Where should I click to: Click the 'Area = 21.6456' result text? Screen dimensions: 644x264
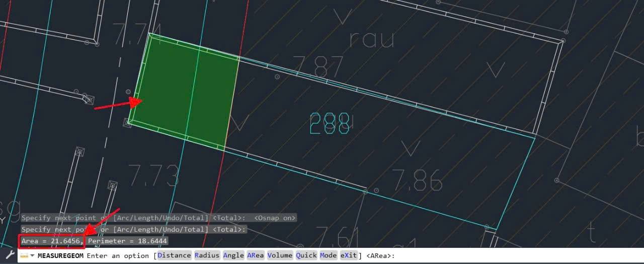[52, 241]
